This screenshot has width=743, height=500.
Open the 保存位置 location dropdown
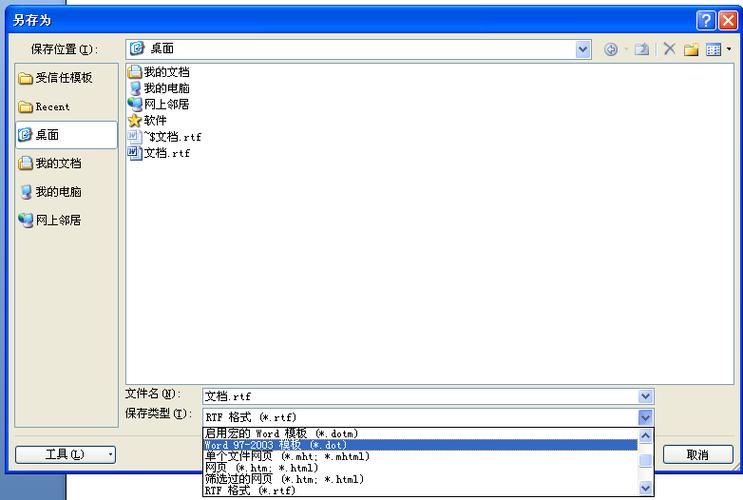coord(583,49)
